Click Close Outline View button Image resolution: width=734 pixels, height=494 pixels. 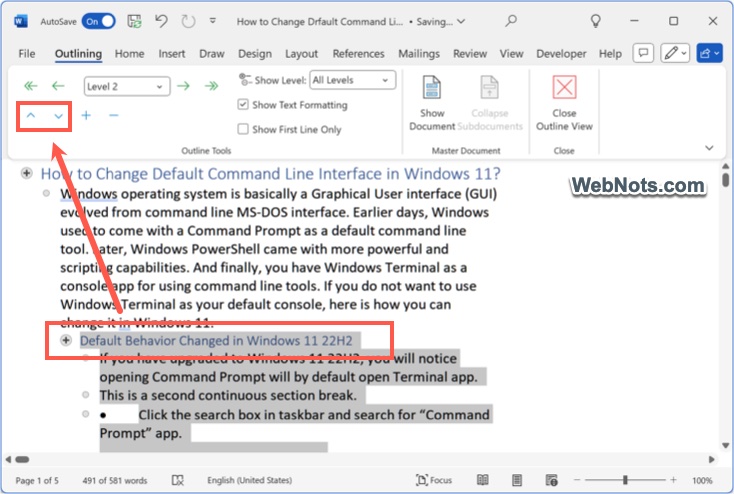pyautogui.click(x=564, y=103)
